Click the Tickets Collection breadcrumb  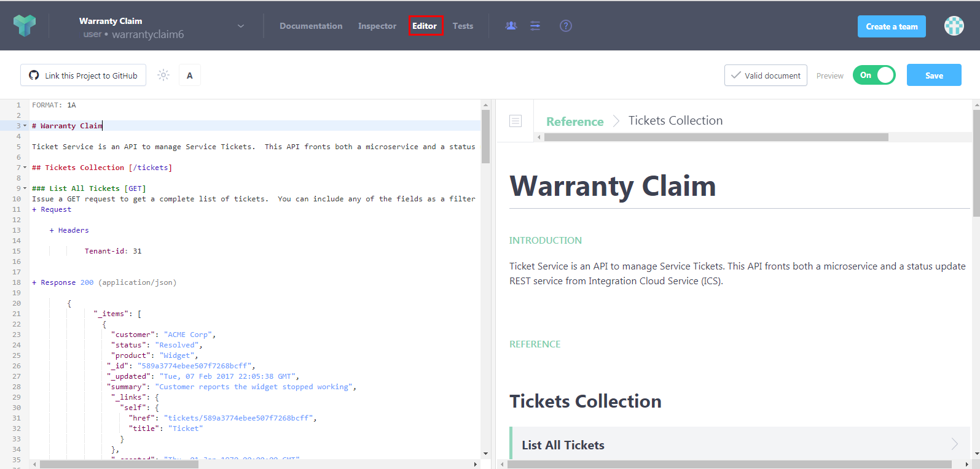675,120
